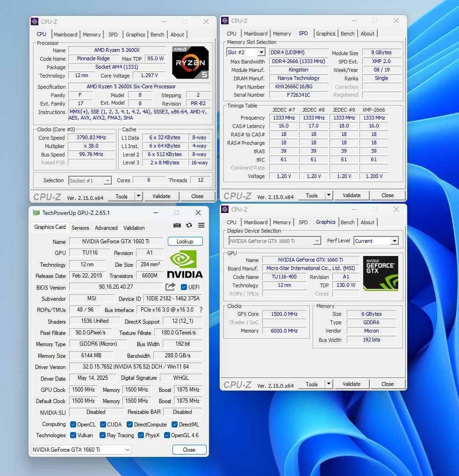Click the Close button at the bottom of GPU-Z

(x=189, y=449)
